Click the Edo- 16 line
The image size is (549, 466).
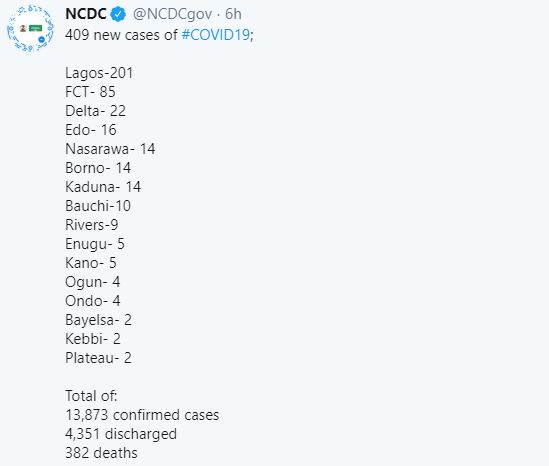[x=91, y=130]
